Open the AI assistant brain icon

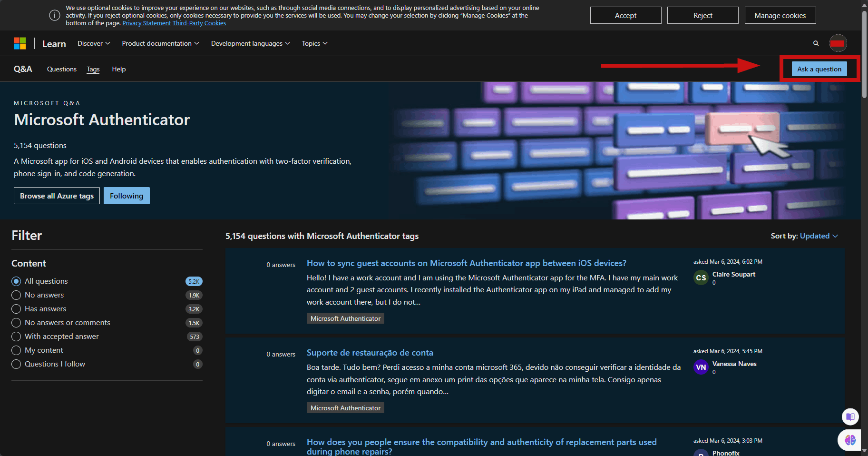point(850,440)
